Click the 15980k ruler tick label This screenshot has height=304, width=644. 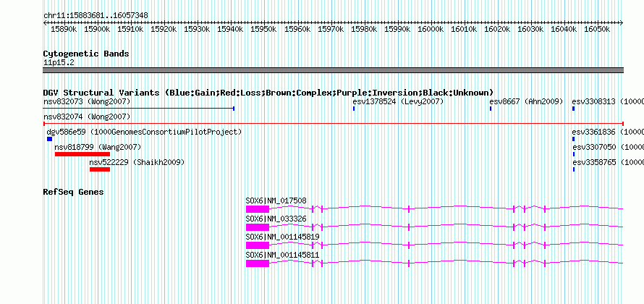click(364, 30)
